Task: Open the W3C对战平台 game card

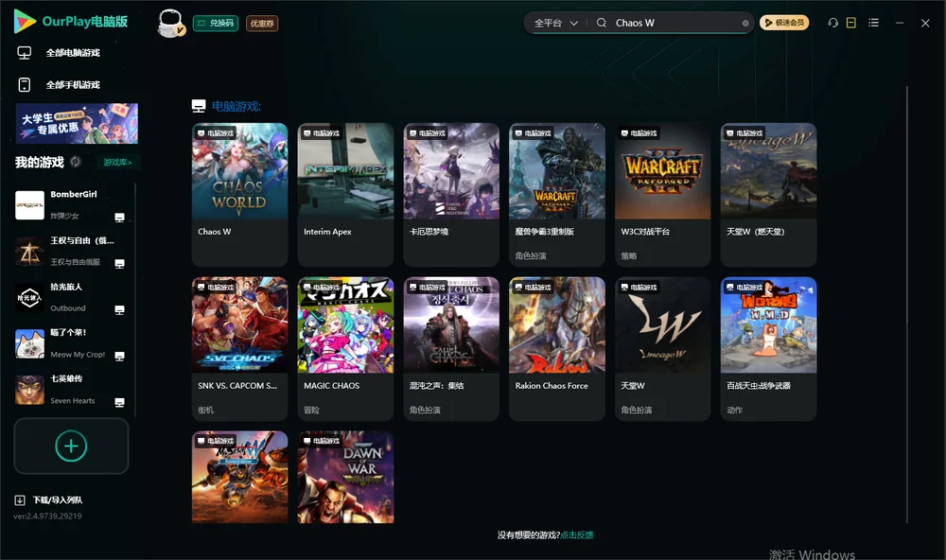Action: click(x=662, y=194)
